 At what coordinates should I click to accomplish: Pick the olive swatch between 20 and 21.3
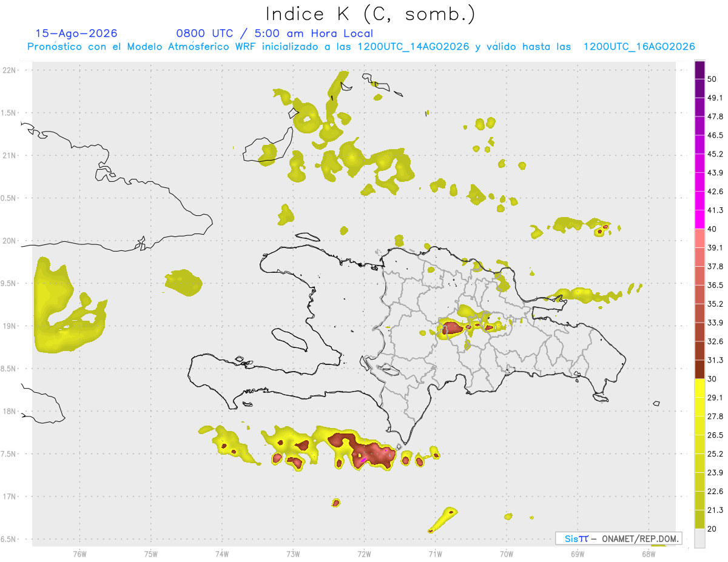click(700, 519)
